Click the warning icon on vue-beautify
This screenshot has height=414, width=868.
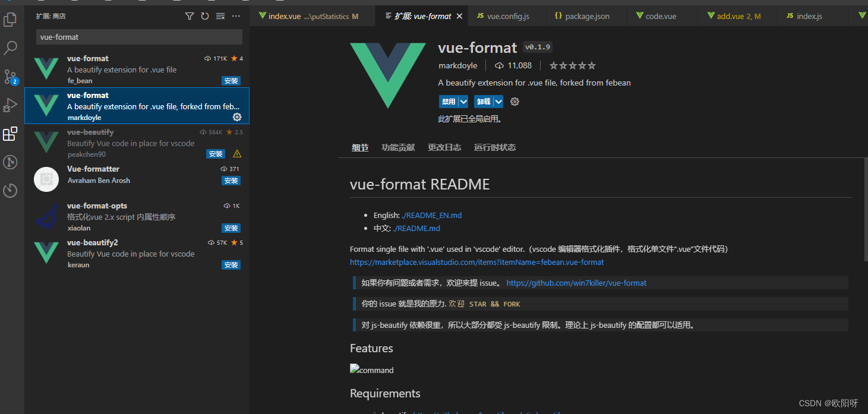tap(237, 154)
